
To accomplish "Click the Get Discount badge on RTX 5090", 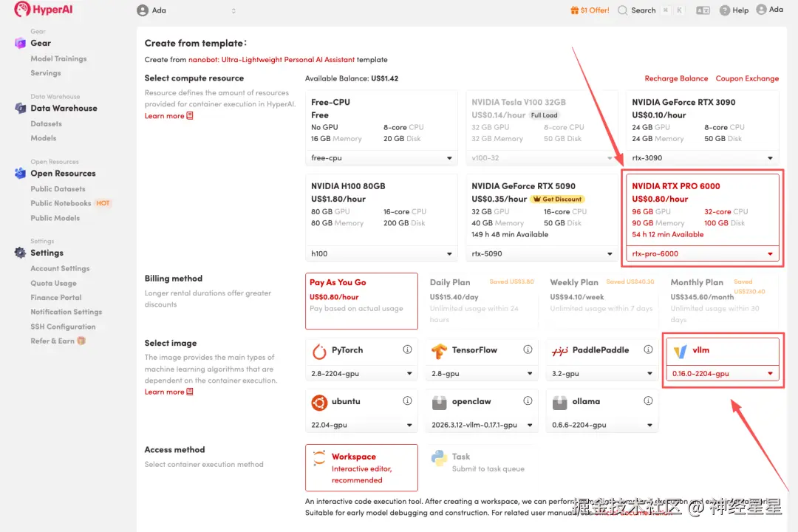I will pyautogui.click(x=558, y=199).
